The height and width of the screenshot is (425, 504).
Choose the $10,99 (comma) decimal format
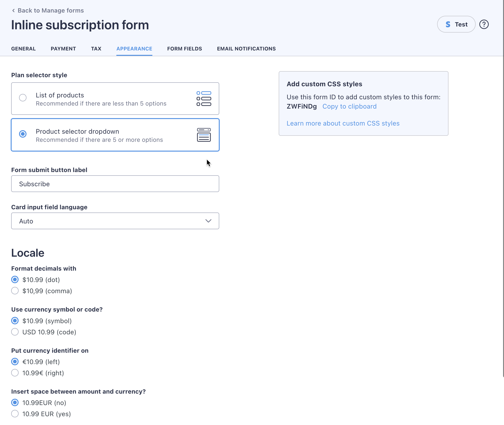(15, 291)
